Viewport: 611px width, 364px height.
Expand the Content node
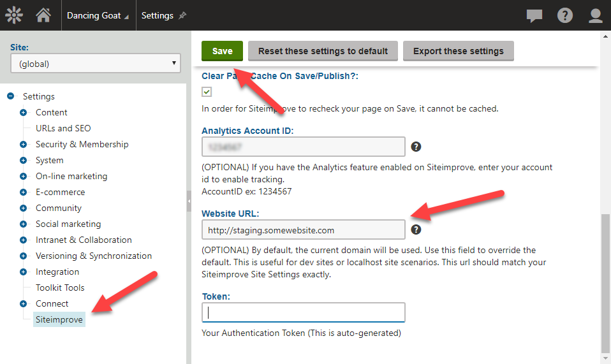tap(24, 112)
